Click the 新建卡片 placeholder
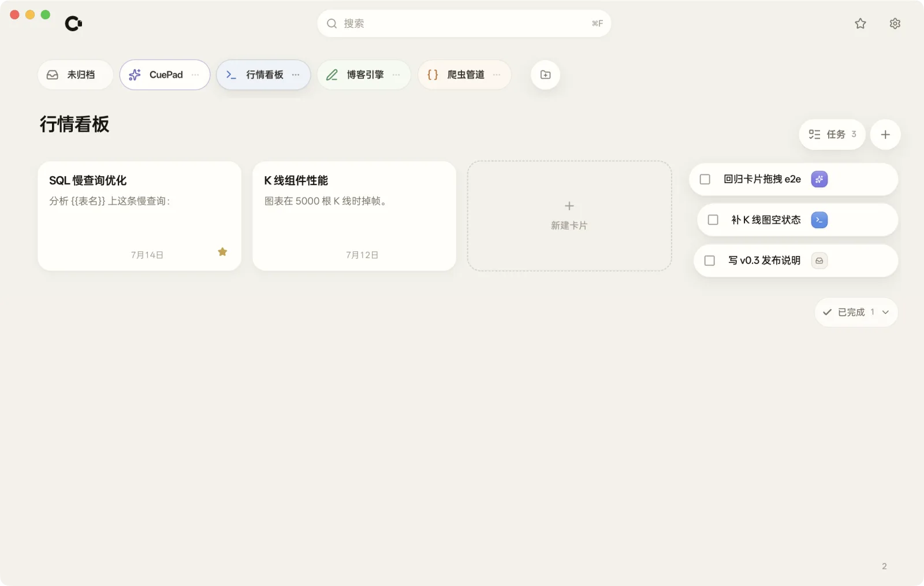Image resolution: width=924 pixels, height=586 pixels. click(569, 216)
